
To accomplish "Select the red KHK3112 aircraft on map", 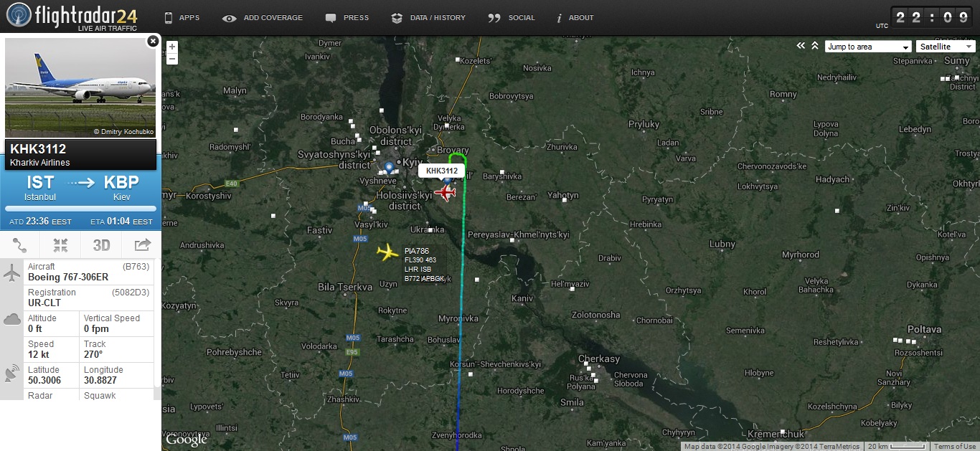I will pyautogui.click(x=445, y=193).
